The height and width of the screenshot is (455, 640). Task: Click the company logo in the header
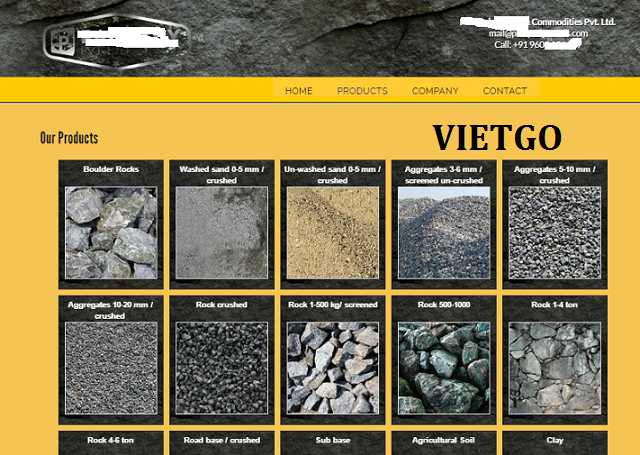[x=117, y=41]
